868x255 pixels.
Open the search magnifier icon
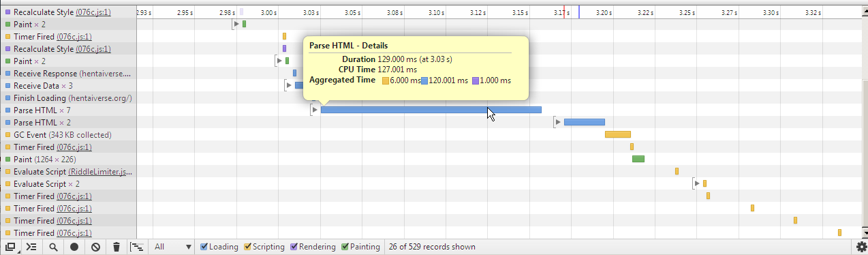(x=53, y=247)
